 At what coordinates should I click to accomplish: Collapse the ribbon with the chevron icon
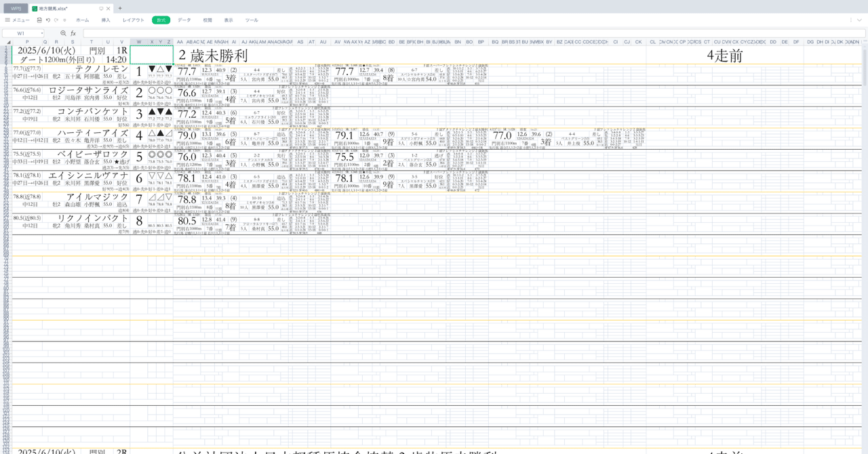(x=859, y=20)
